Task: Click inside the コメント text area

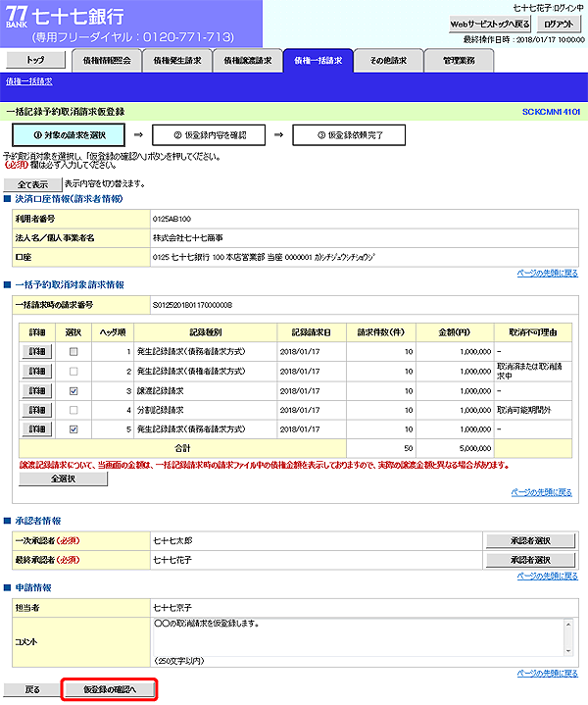Action: click(x=359, y=637)
